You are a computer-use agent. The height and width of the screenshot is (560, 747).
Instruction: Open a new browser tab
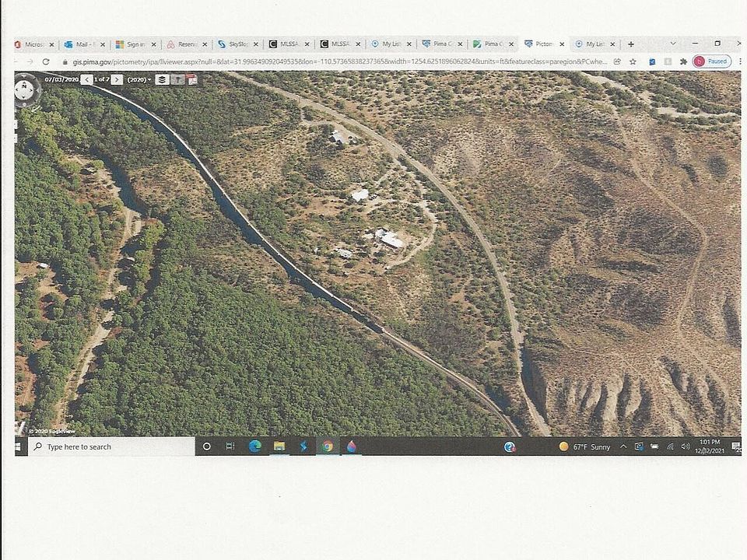tap(631, 44)
